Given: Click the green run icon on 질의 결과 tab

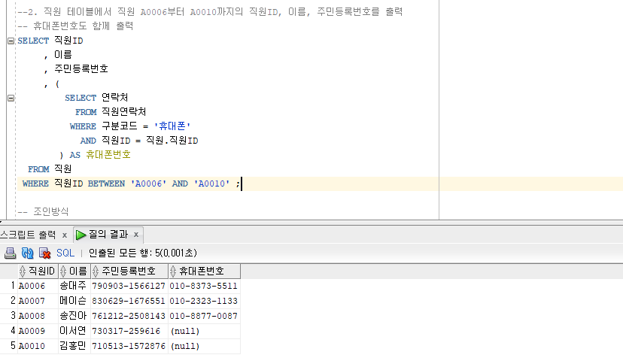Looking at the screenshot, I should click(81, 235).
